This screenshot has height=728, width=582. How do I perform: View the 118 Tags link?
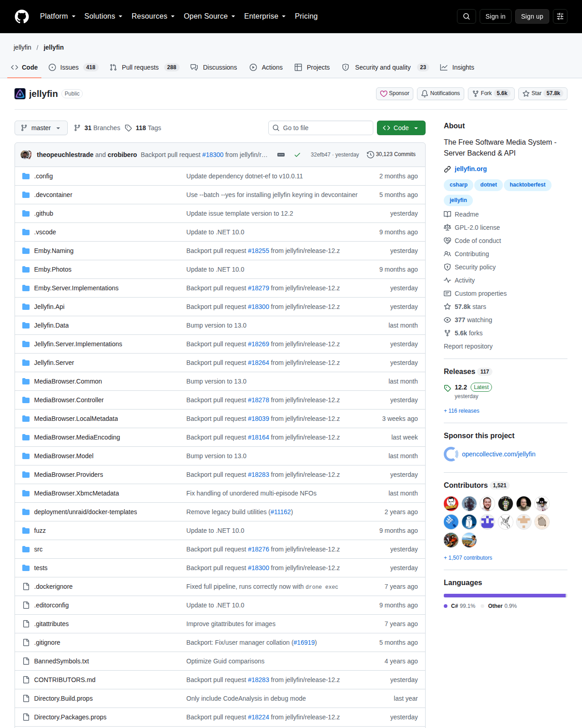(143, 128)
